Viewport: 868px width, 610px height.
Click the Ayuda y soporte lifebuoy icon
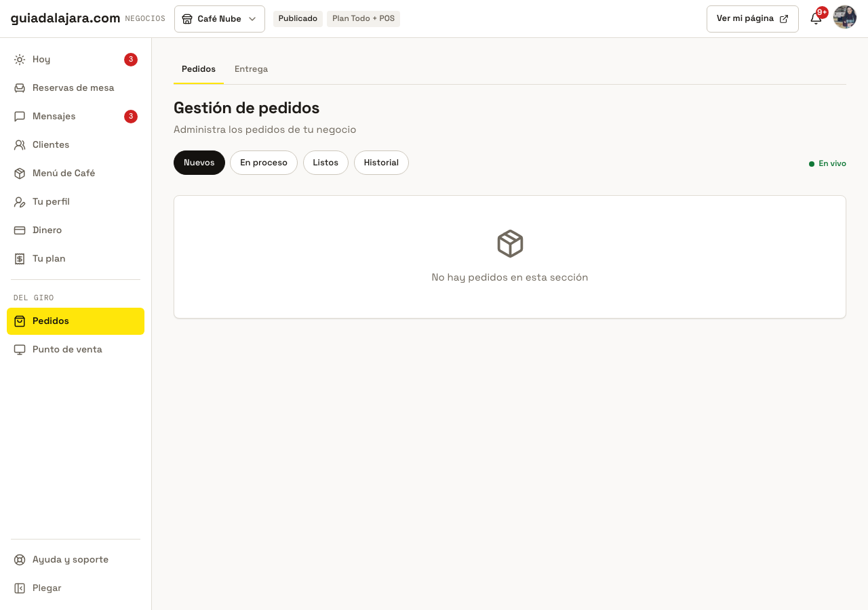20,560
